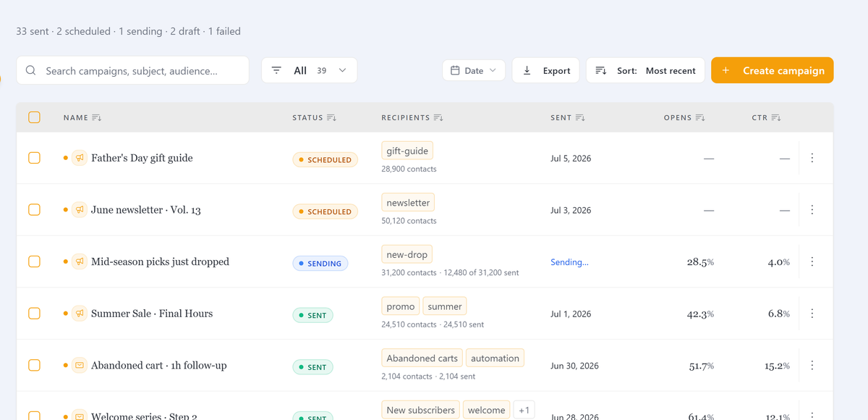
Task: Open more options for Abandoned cart row
Action: [x=812, y=366]
